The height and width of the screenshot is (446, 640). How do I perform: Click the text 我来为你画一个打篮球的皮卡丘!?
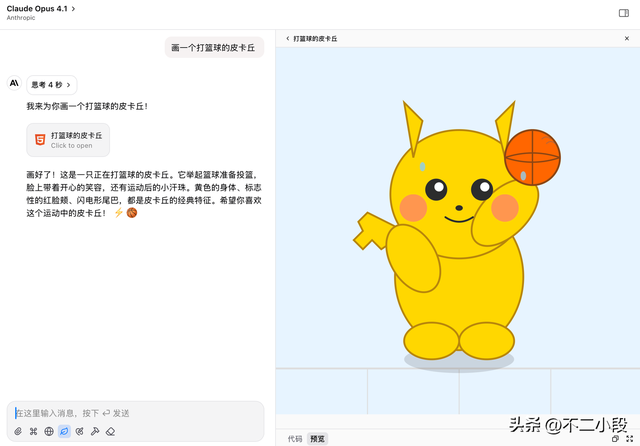(87, 107)
